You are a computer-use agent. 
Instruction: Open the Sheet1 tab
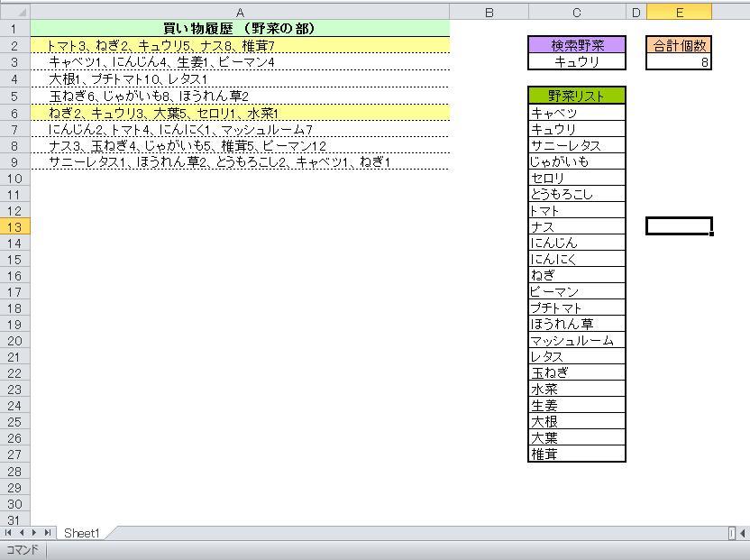tap(82, 533)
